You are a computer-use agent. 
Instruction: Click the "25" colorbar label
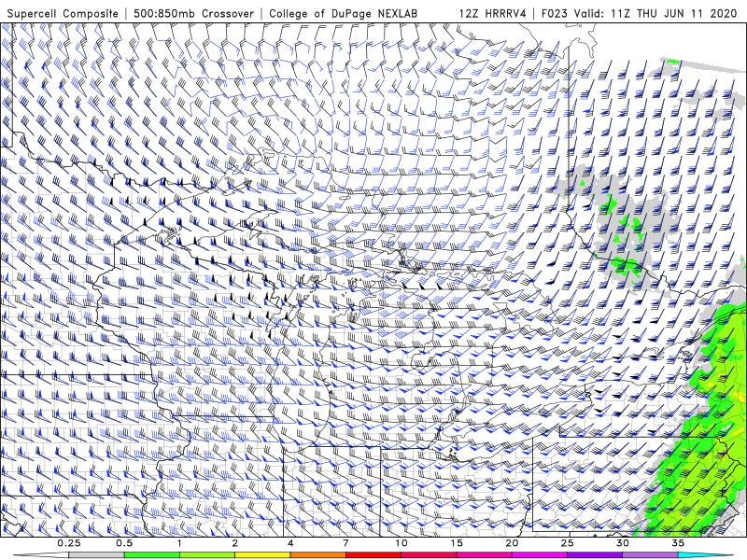tap(567, 543)
